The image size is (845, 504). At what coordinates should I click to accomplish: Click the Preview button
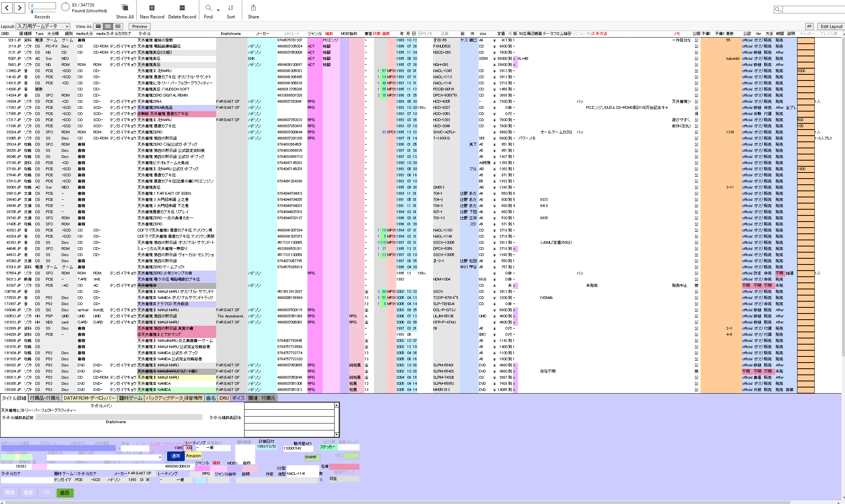click(x=139, y=26)
